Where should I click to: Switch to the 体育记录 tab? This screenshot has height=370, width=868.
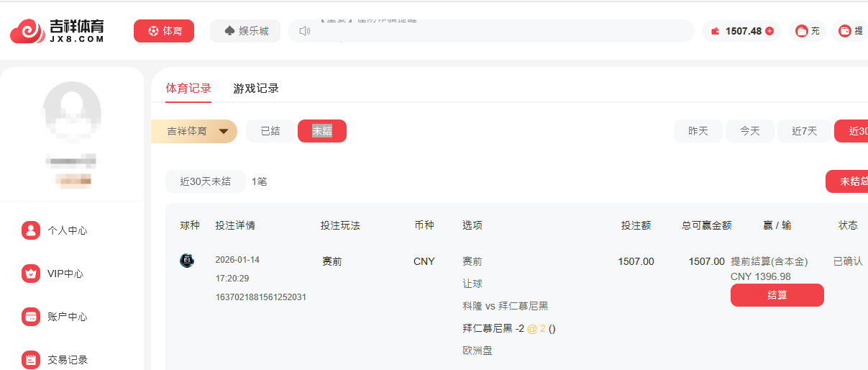[188, 89]
